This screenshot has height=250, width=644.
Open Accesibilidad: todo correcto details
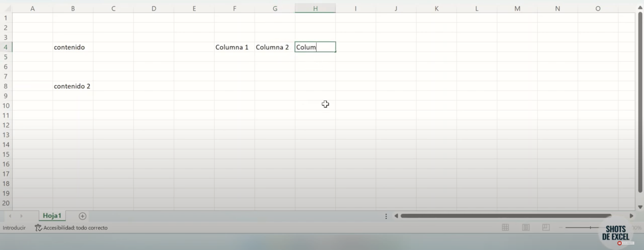(75, 227)
